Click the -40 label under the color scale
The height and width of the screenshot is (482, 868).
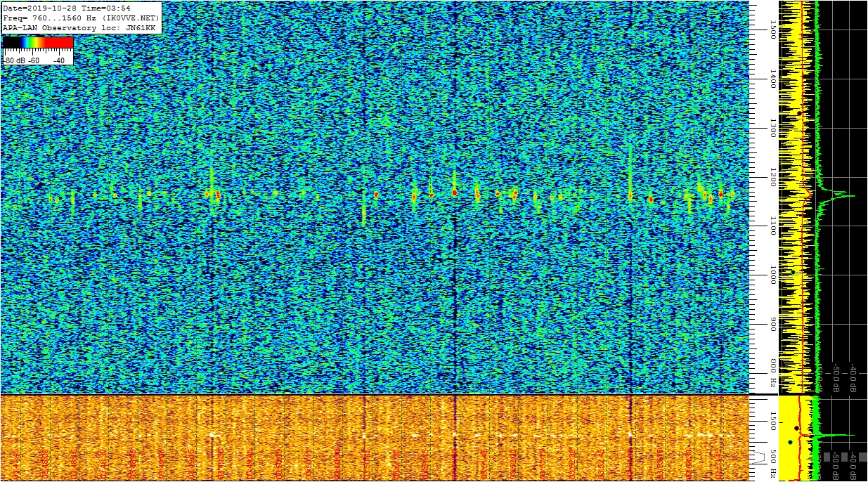pos(58,60)
